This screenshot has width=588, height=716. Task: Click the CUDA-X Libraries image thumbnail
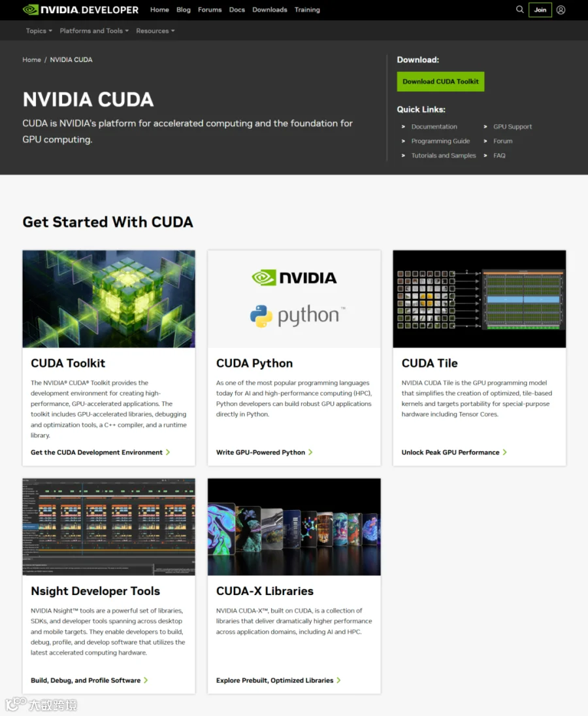[x=294, y=527]
